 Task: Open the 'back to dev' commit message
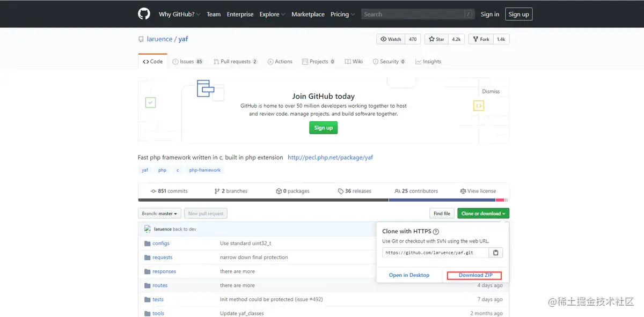pos(185,229)
